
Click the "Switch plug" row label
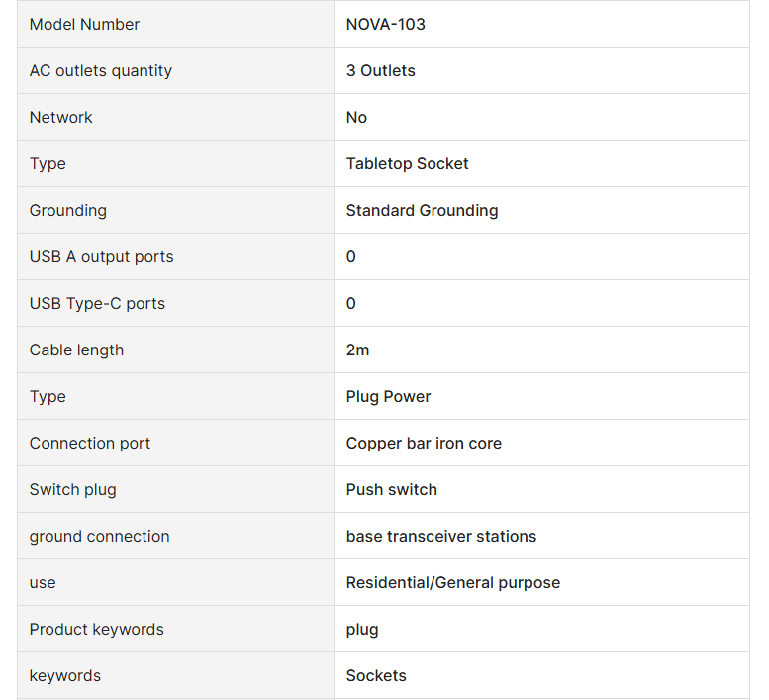click(73, 489)
